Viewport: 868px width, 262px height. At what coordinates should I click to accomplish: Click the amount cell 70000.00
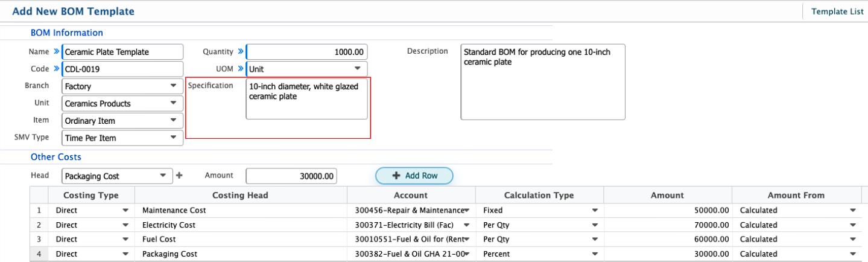coord(668,225)
